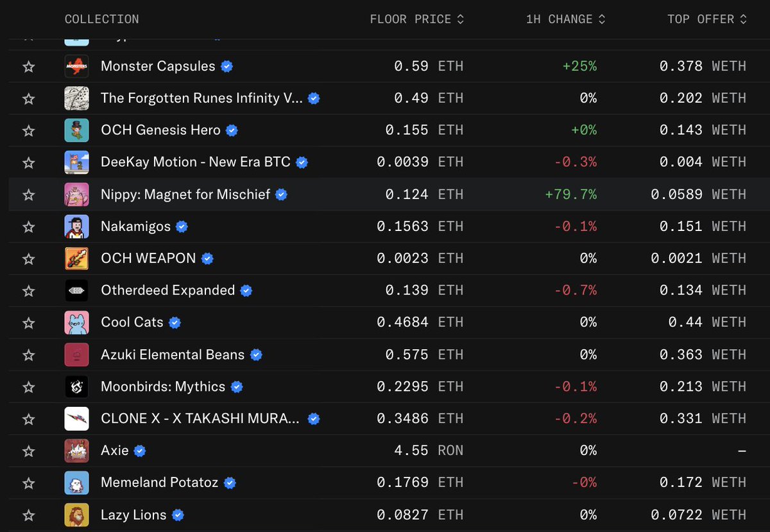Screen dimensions: 770x532
Task: Go to Cool Cats collection name
Action: point(132,323)
